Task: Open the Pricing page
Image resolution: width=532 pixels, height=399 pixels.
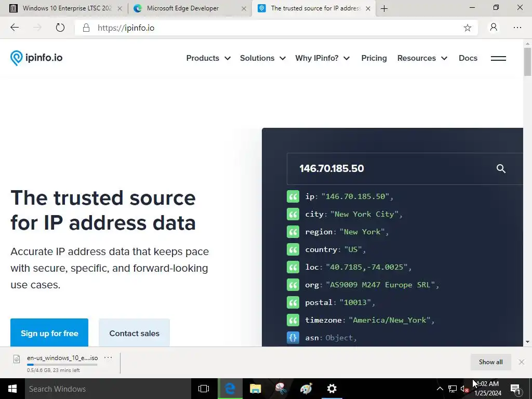Action: (x=374, y=58)
